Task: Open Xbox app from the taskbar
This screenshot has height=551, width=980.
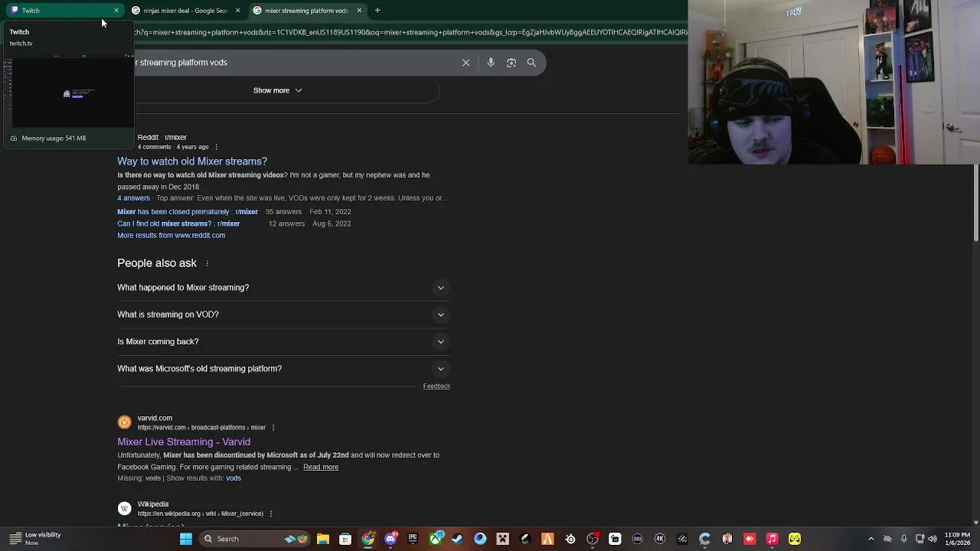Action: coord(436,539)
